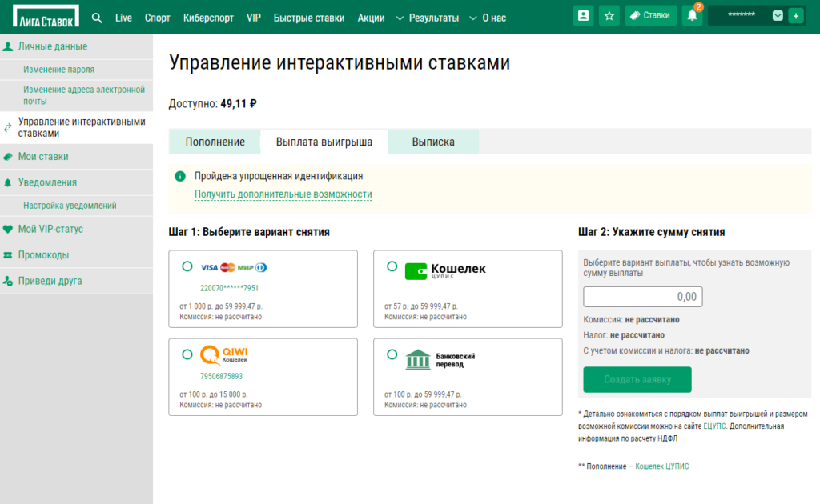Click the bell icon beside Уведомления
Image resolution: width=820 pixels, height=504 pixels.
8,182
